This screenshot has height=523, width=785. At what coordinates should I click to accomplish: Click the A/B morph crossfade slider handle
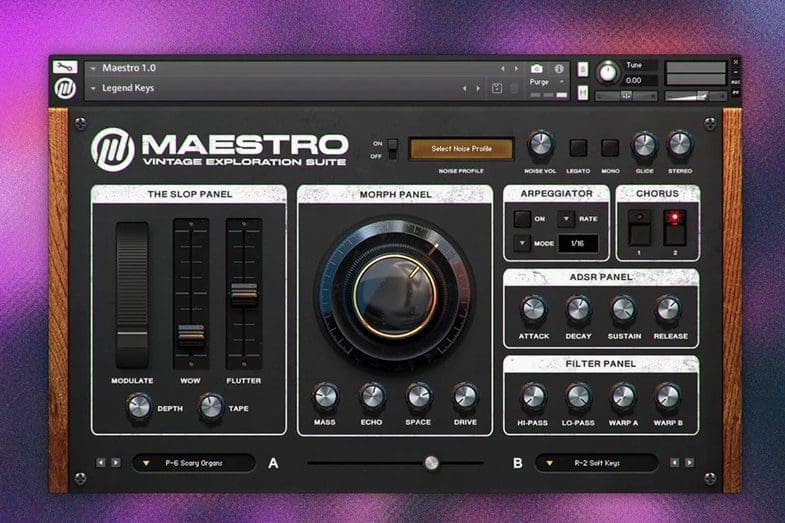(431, 463)
